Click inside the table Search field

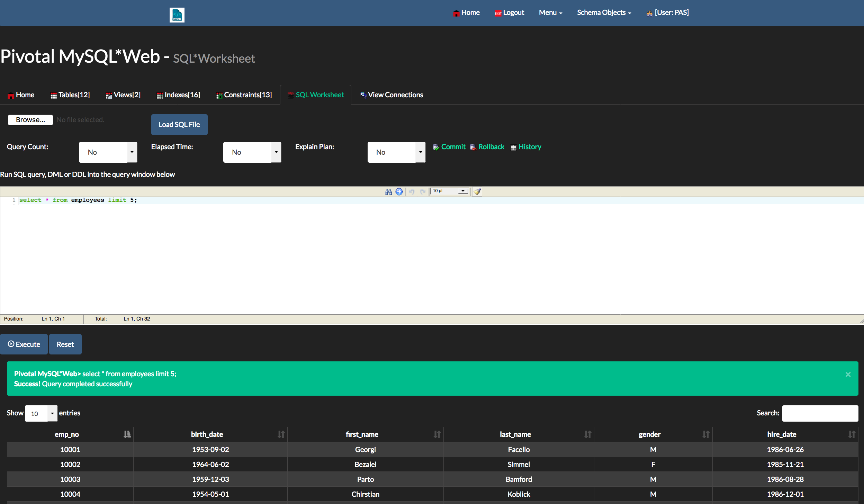pos(820,413)
